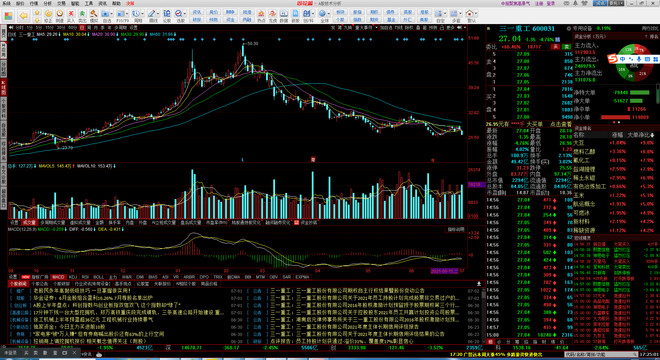Switch to the BOLL indicator tab
Image resolution: width=660 pixels, height=360 pixels.
click(x=98, y=277)
